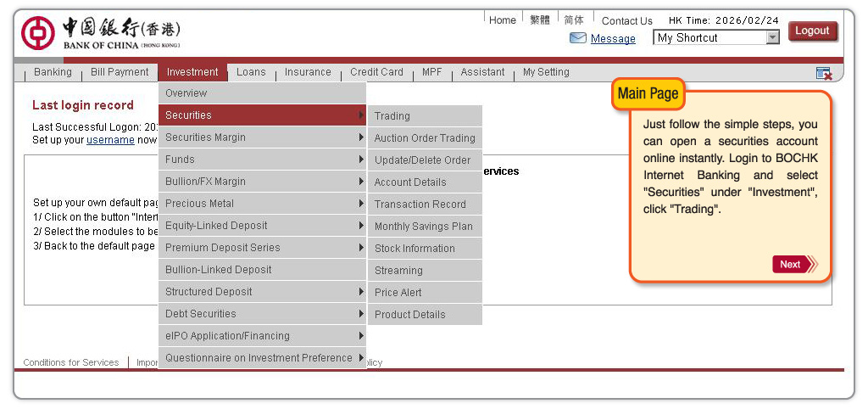Open the MPF tab
Screen dimensions: 868x409
click(431, 72)
